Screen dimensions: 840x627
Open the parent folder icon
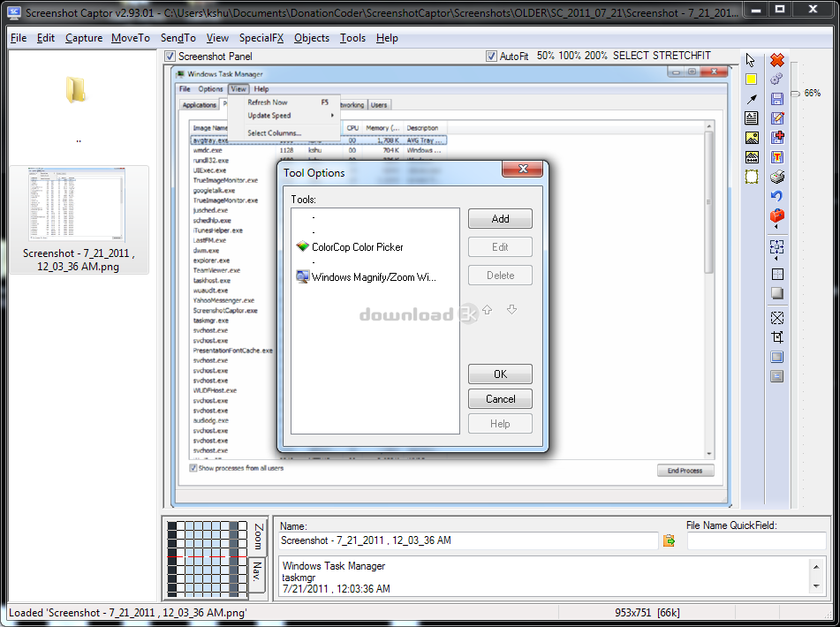click(76, 90)
